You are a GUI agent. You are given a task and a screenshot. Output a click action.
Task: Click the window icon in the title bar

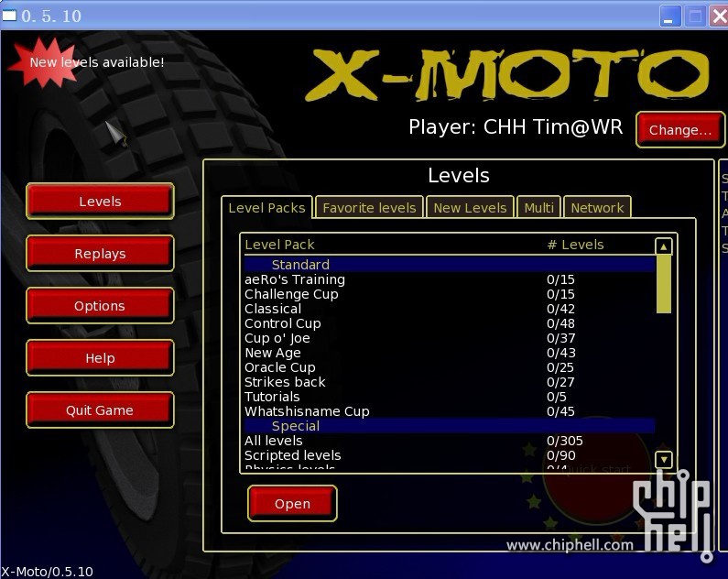click(x=9, y=16)
